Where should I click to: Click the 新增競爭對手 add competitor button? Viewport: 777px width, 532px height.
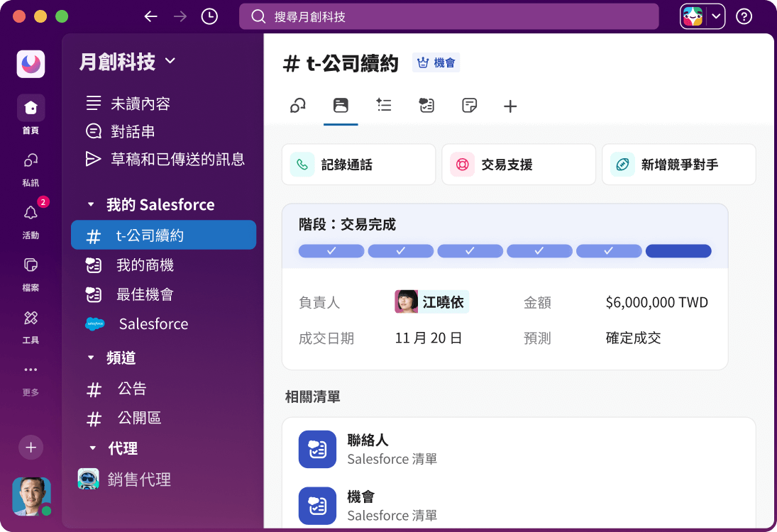(x=678, y=164)
